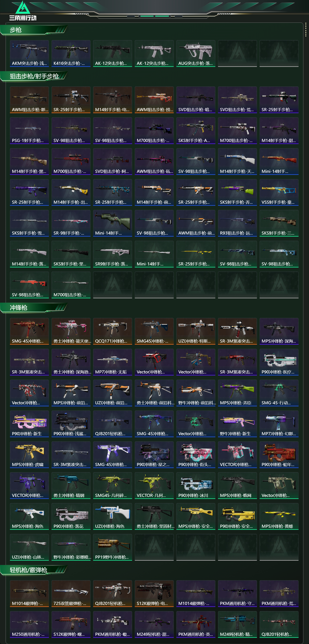Open the 725双管霰弹枪 skin thumbnail
Screen dimensions: 309x644
click(71, 594)
